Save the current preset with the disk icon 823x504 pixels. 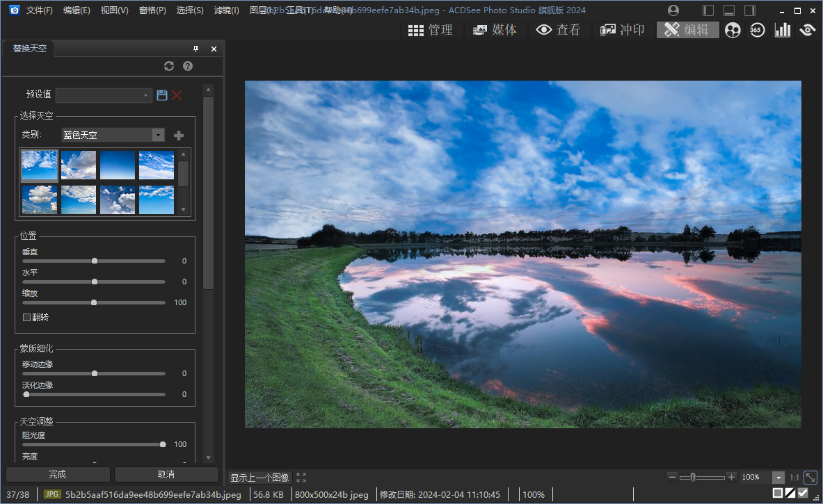162,95
